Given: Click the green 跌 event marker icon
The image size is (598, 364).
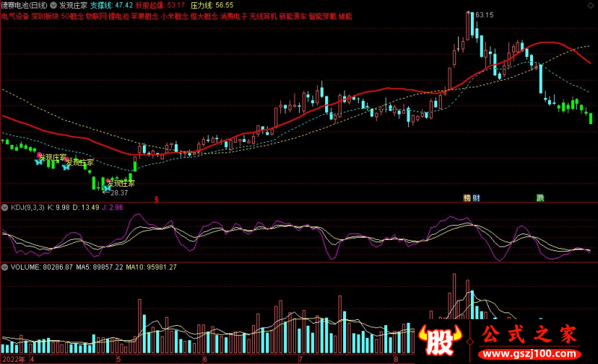Looking at the screenshot, I should pyautogui.click(x=540, y=198).
